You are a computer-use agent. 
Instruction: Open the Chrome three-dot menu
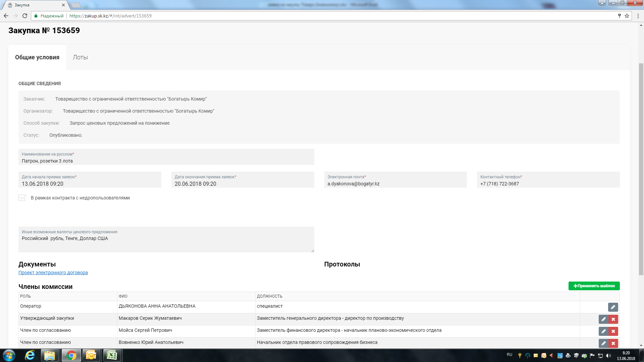(638, 16)
